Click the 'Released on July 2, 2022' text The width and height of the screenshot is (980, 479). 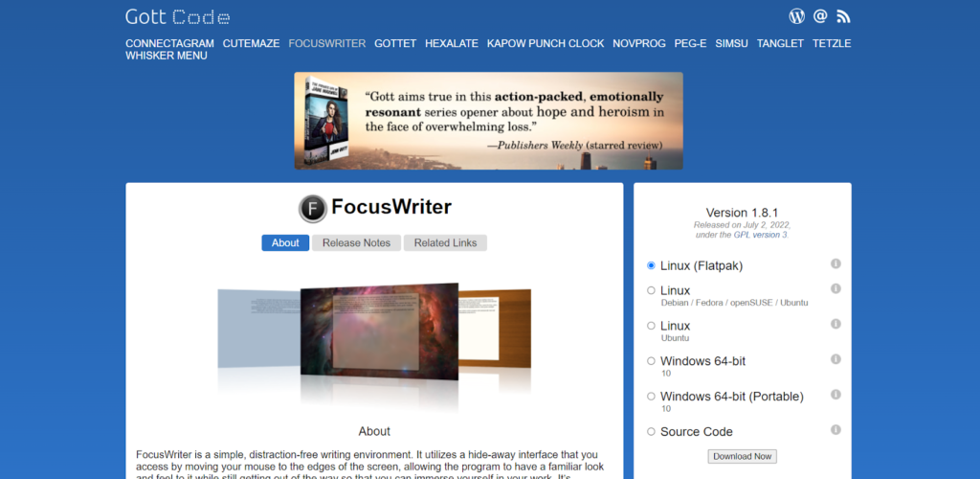tap(742, 225)
